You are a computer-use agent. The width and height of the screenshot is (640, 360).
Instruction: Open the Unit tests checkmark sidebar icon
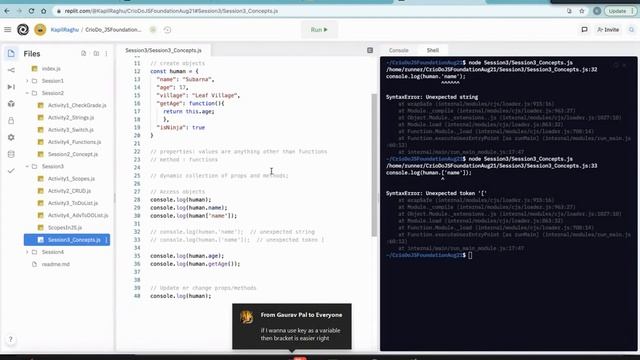(x=11, y=171)
